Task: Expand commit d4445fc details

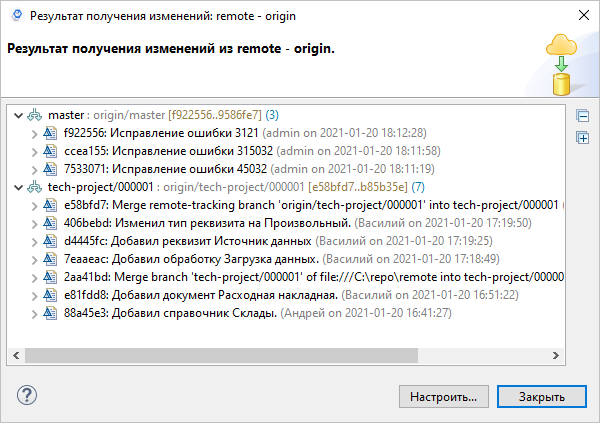Action: pyautogui.click(x=33, y=241)
